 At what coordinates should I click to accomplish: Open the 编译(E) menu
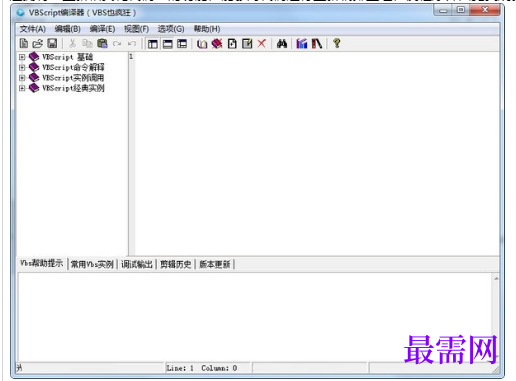(102, 29)
